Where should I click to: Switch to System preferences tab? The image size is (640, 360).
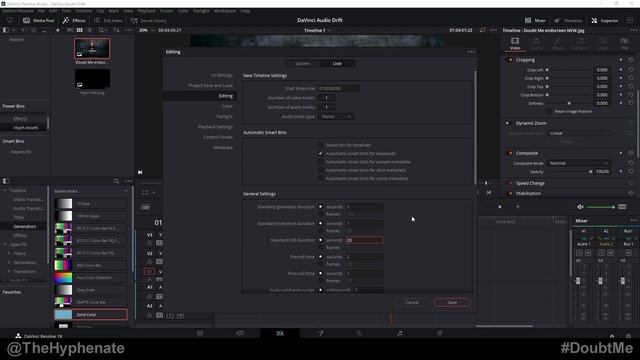pyautogui.click(x=302, y=63)
